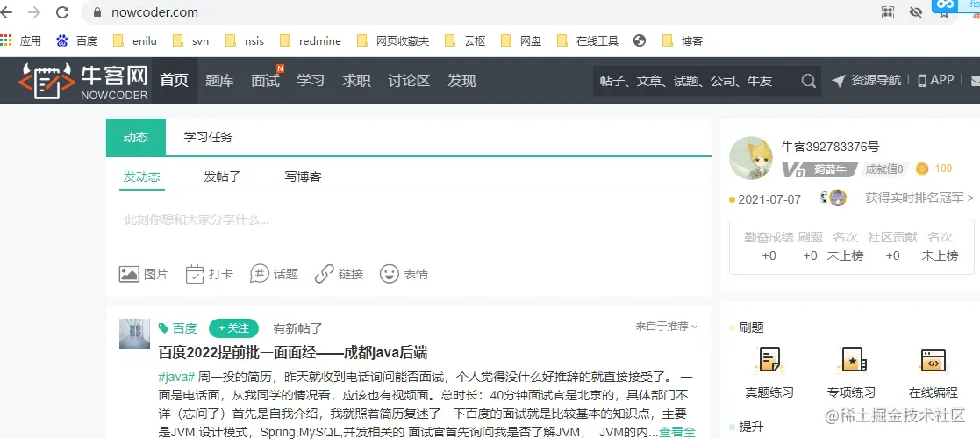Click the 蒟蒻牛 level badge
This screenshot has height=439, width=980.
click(820, 169)
